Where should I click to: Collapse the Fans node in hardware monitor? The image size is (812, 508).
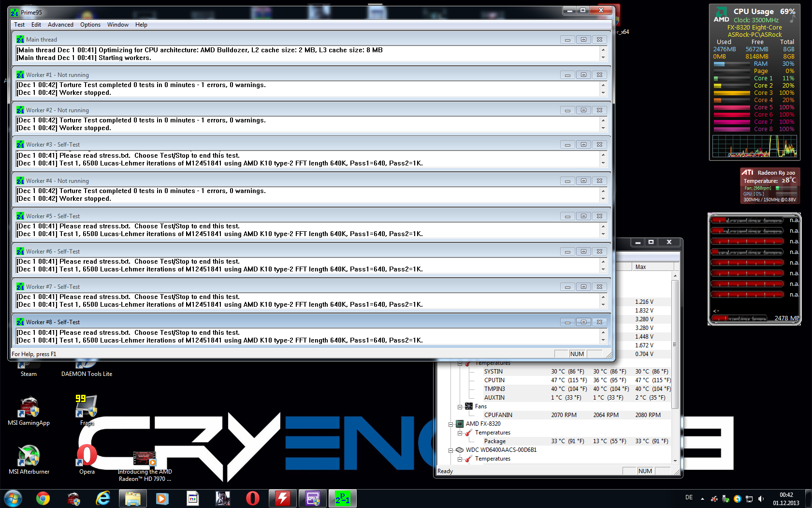[x=460, y=407]
